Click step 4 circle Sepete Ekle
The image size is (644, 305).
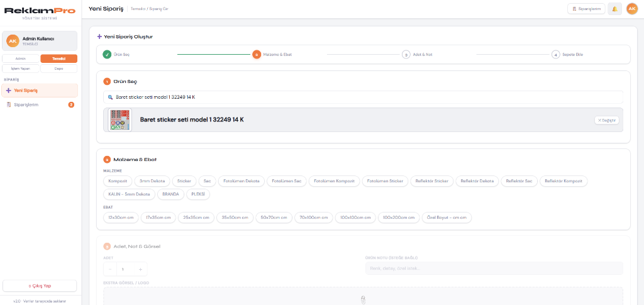pyautogui.click(x=555, y=54)
